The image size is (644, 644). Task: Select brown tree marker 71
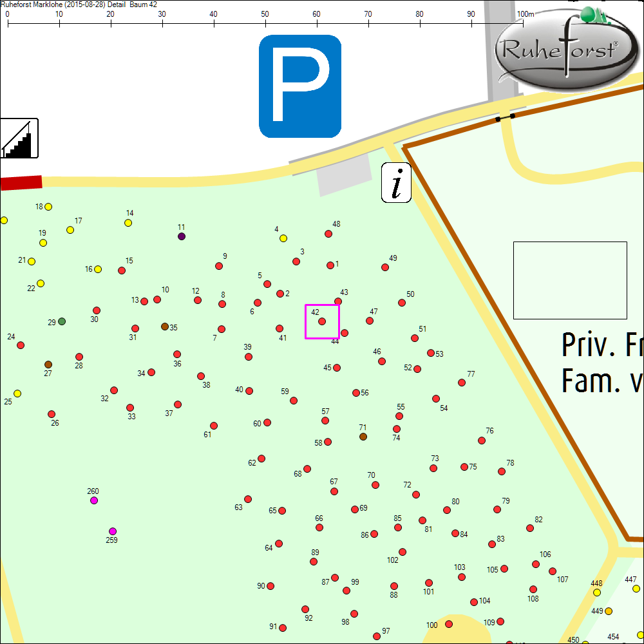(x=363, y=437)
